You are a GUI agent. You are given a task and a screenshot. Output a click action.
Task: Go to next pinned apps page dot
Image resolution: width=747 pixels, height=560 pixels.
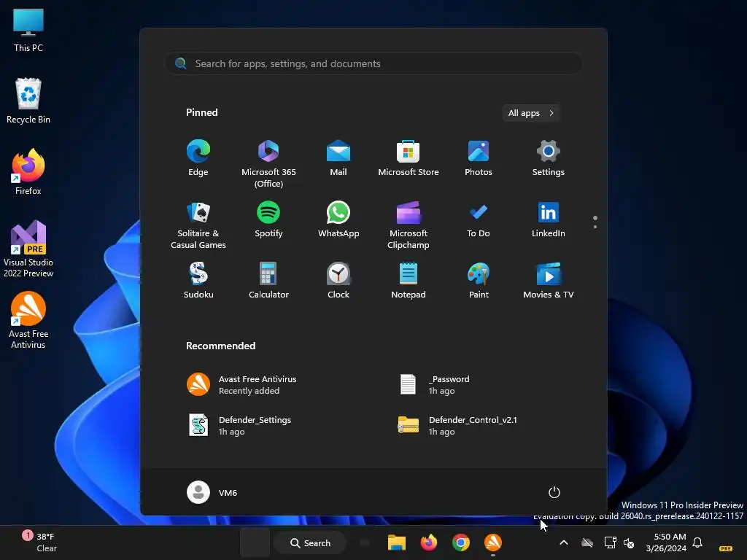point(595,227)
